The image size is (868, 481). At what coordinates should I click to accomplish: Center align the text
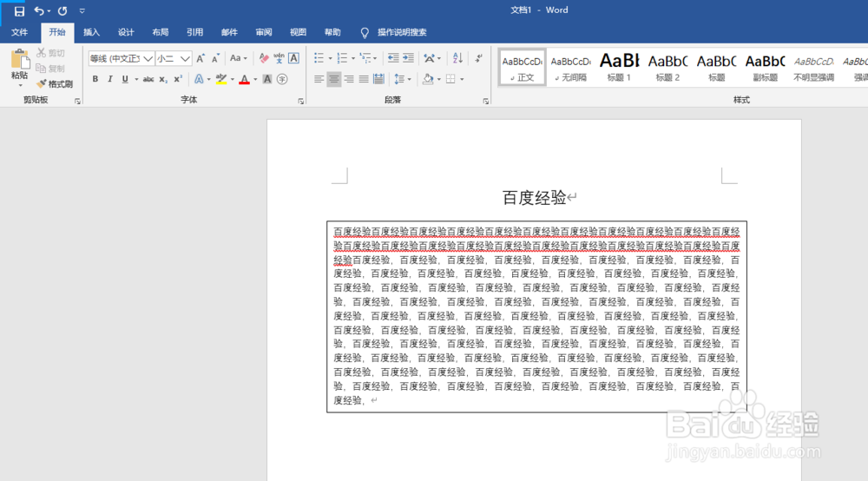coord(334,79)
